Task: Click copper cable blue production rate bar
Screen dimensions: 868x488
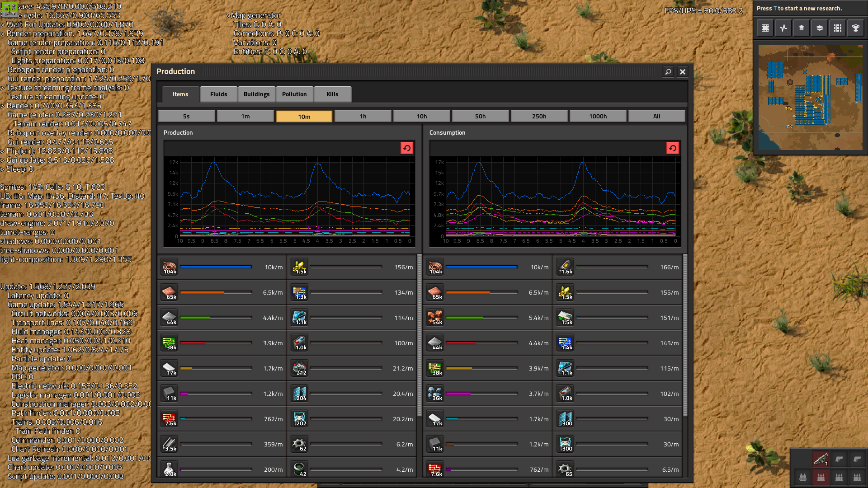Action: (216, 267)
